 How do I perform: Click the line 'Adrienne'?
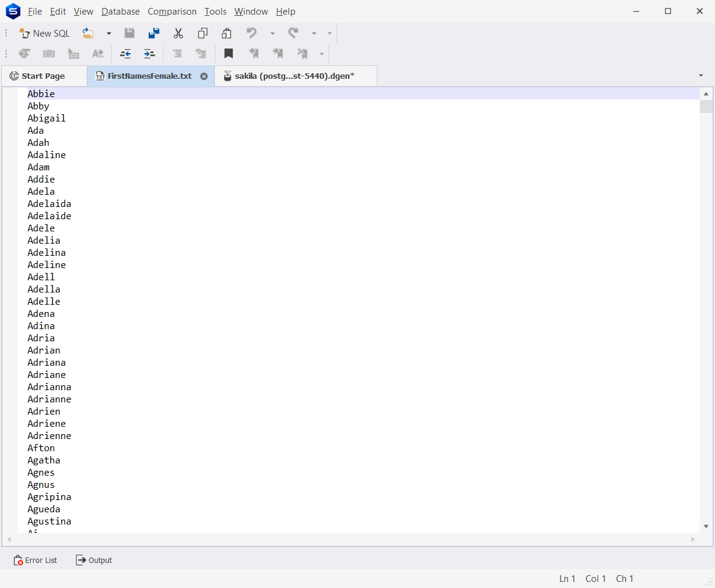tap(49, 436)
